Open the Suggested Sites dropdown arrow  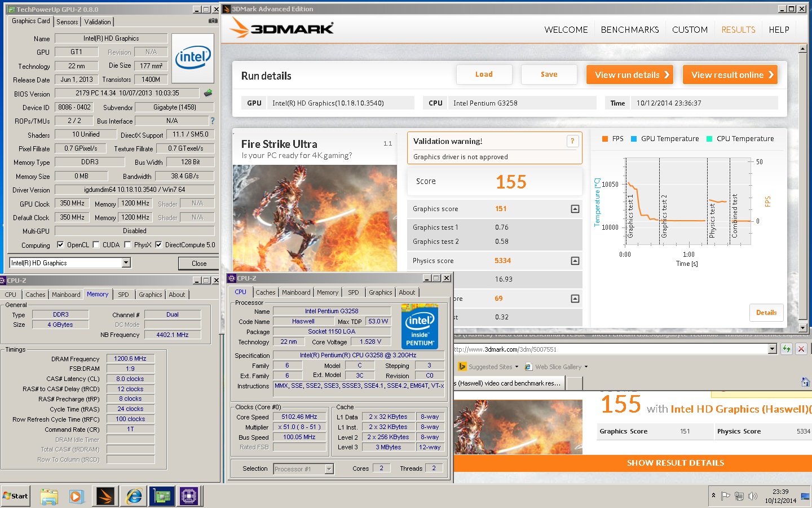coord(517,367)
